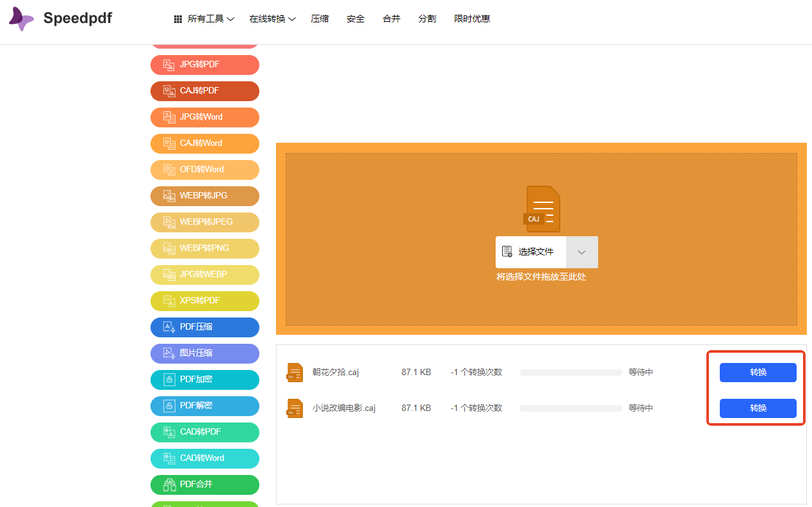Select the PDF压缩 compression tool
This screenshot has width=812, height=507.
(x=204, y=327)
